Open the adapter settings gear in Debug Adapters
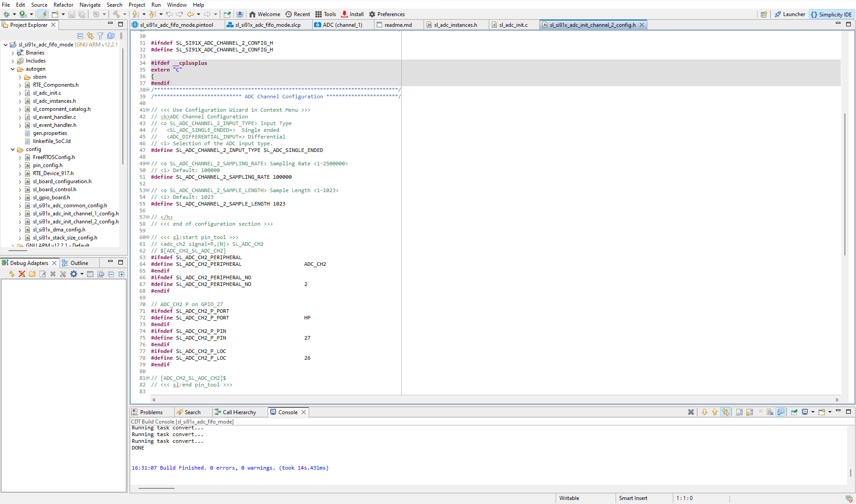856x504 pixels. coord(74,274)
